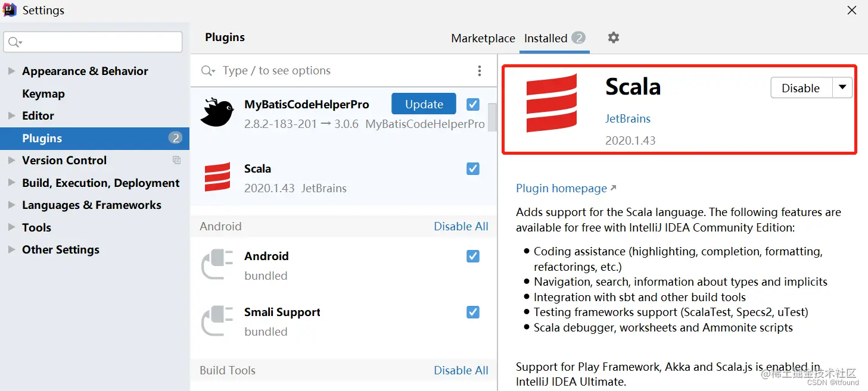
Task: Click the version text 2.8.2-183-201 → 3.0.6
Action: [x=301, y=124]
